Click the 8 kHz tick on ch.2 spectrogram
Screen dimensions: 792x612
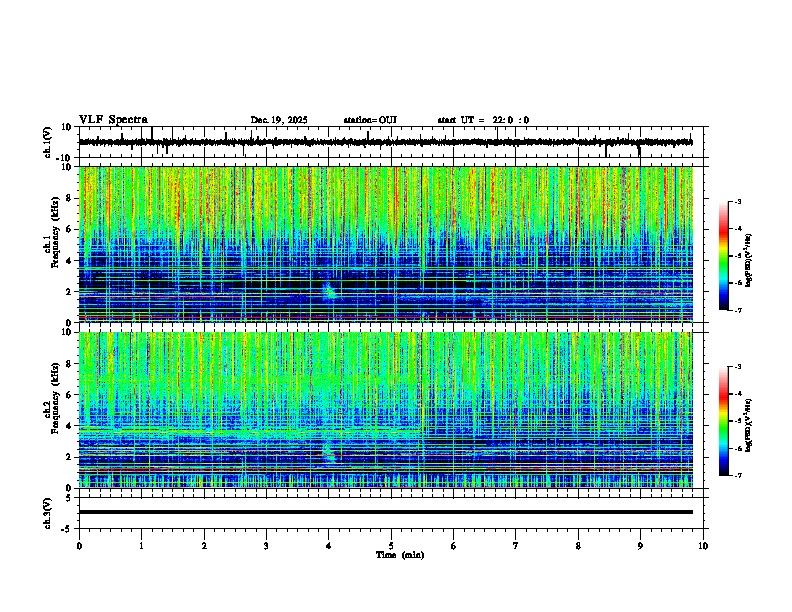(x=69, y=364)
